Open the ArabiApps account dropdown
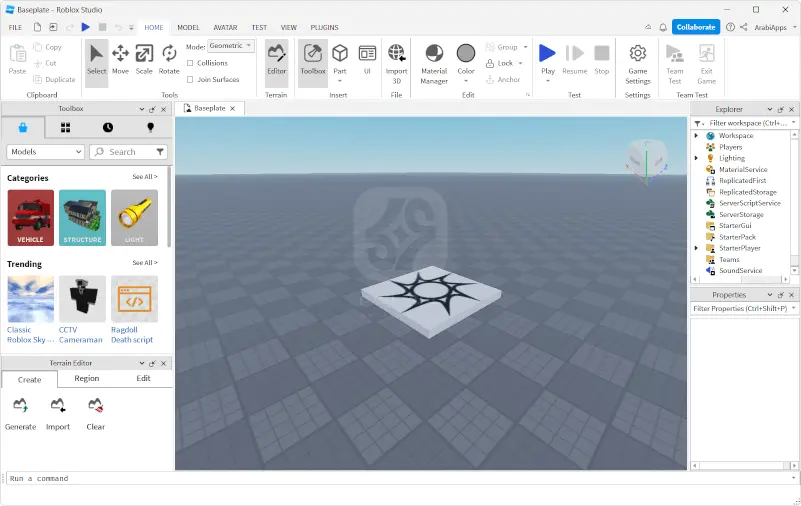Viewport: 801px width, 506px height. click(x=795, y=27)
